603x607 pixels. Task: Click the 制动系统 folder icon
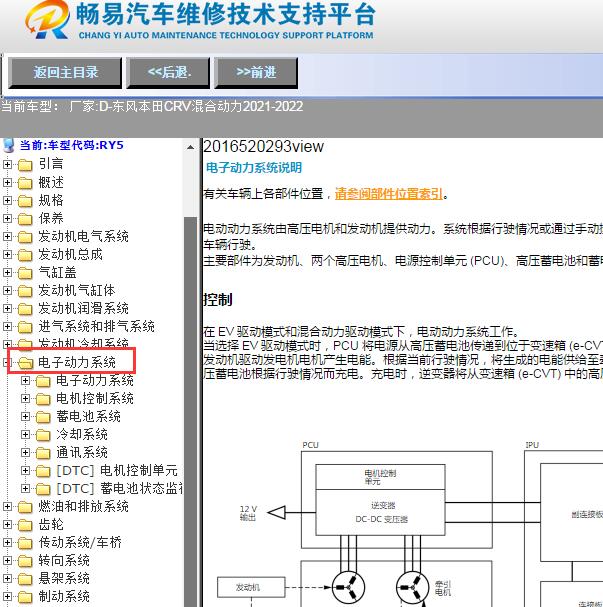click(x=25, y=597)
